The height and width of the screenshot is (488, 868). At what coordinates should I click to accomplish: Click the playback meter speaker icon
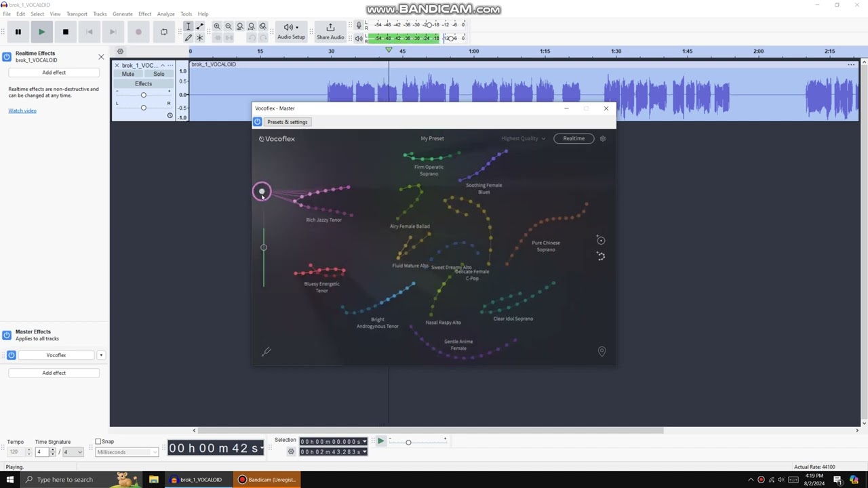[359, 38]
